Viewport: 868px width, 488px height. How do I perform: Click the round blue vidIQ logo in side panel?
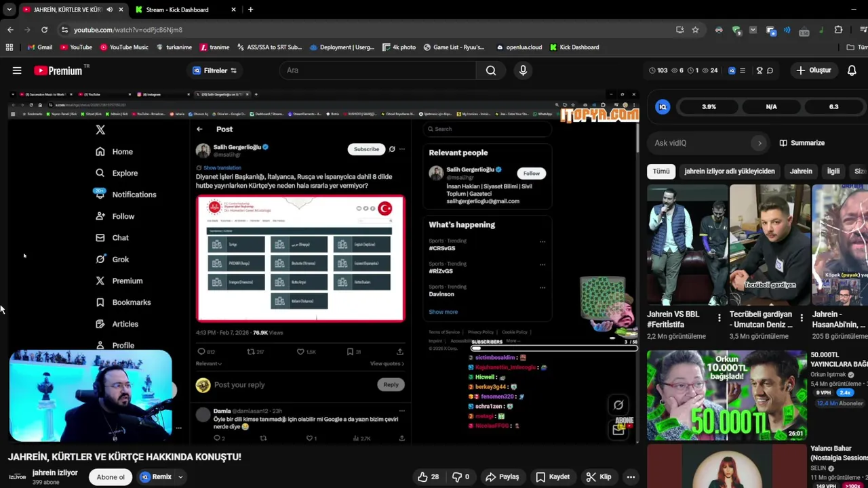pyautogui.click(x=663, y=107)
